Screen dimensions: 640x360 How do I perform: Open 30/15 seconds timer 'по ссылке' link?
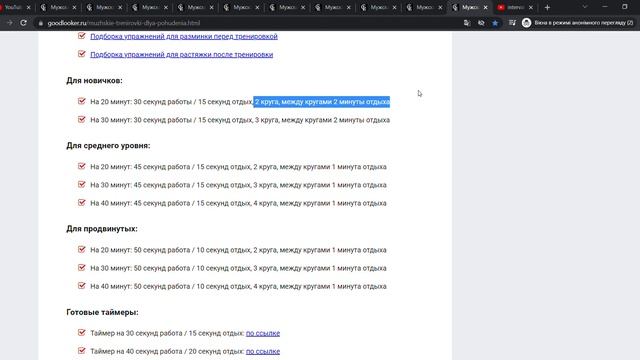click(x=263, y=333)
